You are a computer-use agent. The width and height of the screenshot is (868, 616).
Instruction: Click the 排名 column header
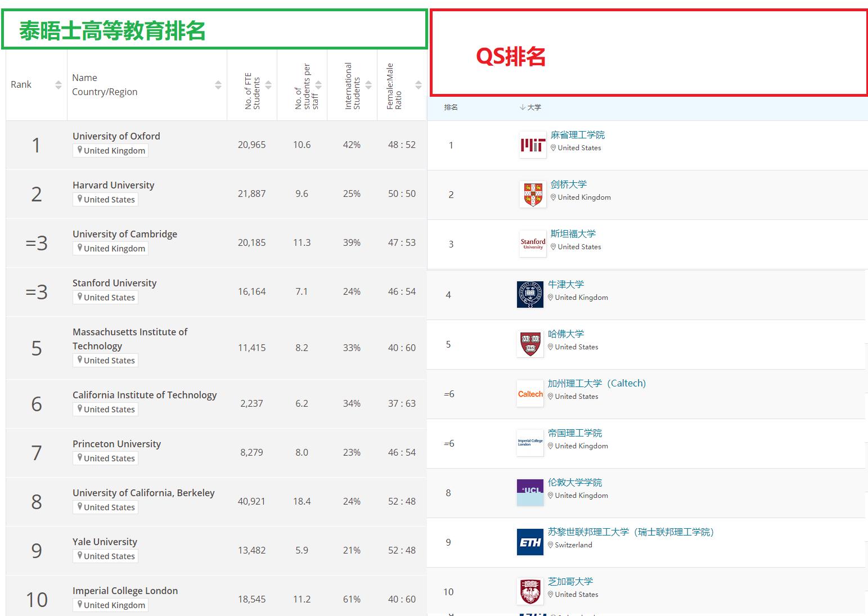pos(450,107)
